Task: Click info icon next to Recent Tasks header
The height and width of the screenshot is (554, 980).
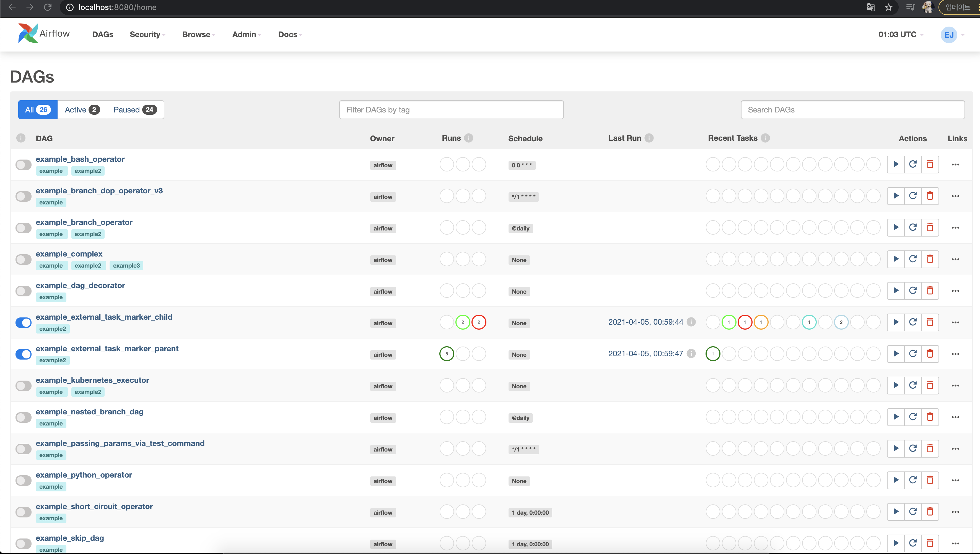Action: click(x=765, y=138)
